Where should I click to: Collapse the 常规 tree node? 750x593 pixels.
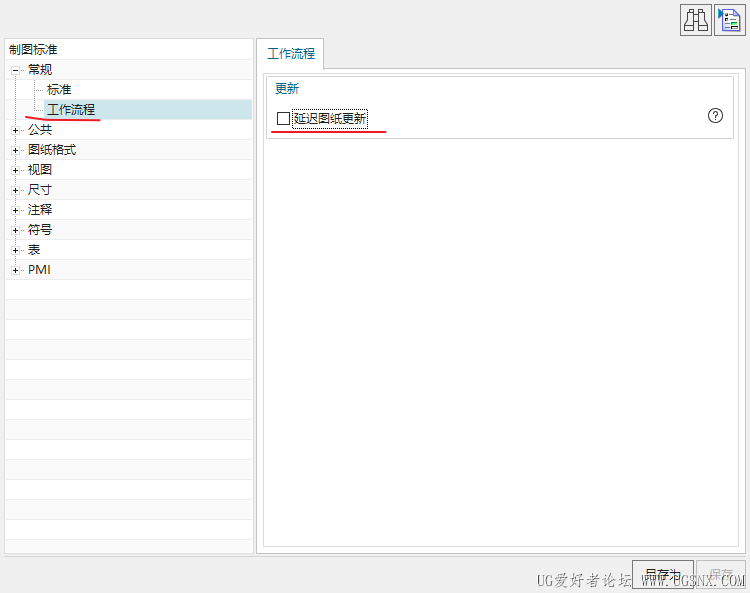[15, 70]
